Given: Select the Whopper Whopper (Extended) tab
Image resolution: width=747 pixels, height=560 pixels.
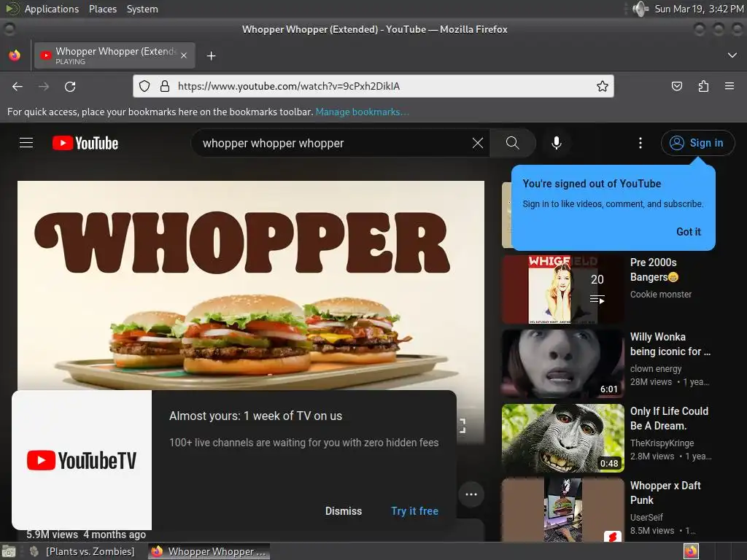Looking at the screenshot, I should click(115, 55).
